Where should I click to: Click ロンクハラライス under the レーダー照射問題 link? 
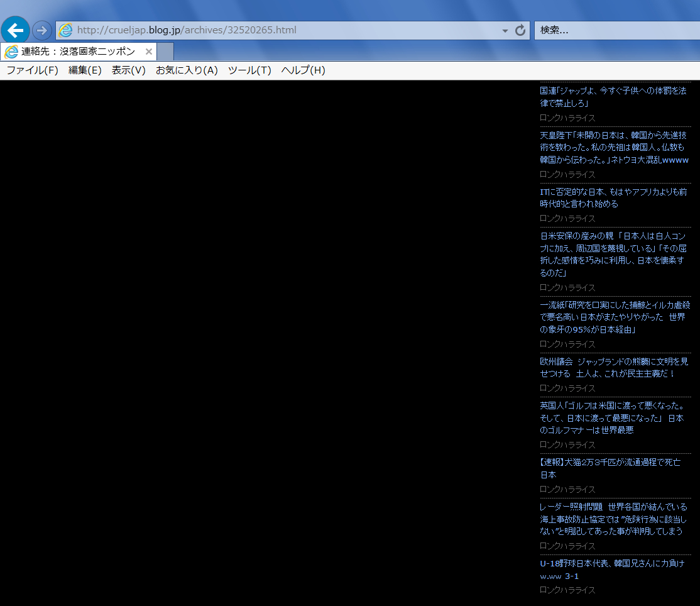pyautogui.click(x=567, y=546)
